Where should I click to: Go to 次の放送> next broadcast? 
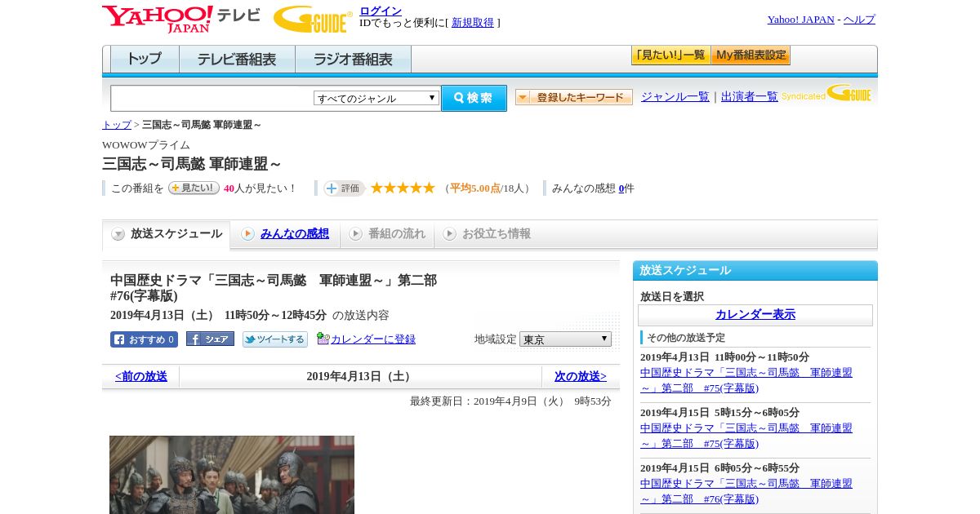point(581,376)
